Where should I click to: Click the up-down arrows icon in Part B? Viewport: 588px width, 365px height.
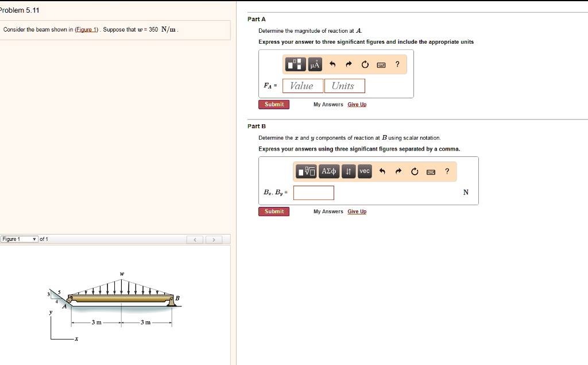coord(348,171)
